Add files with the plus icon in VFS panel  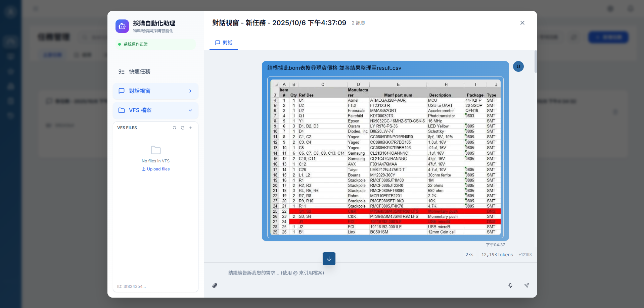[190, 128]
